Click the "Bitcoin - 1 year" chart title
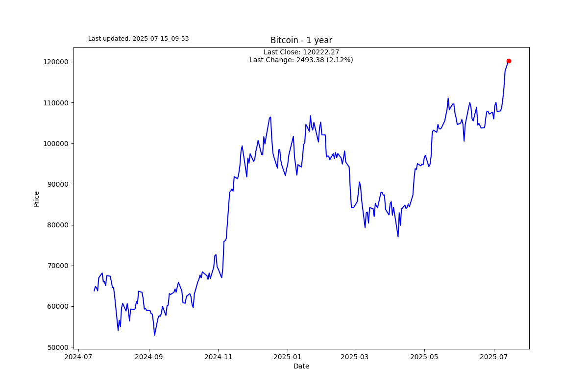The image size is (588, 392). [x=301, y=40]
